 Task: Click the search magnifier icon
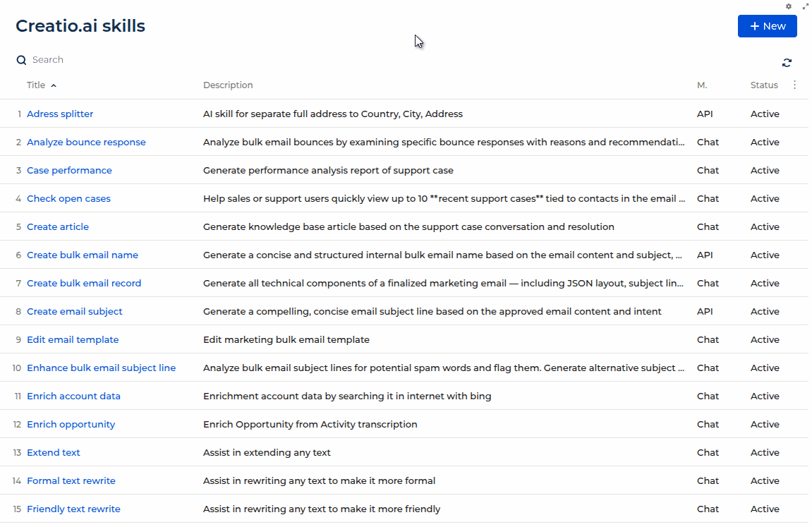click(x=21, y=60)
